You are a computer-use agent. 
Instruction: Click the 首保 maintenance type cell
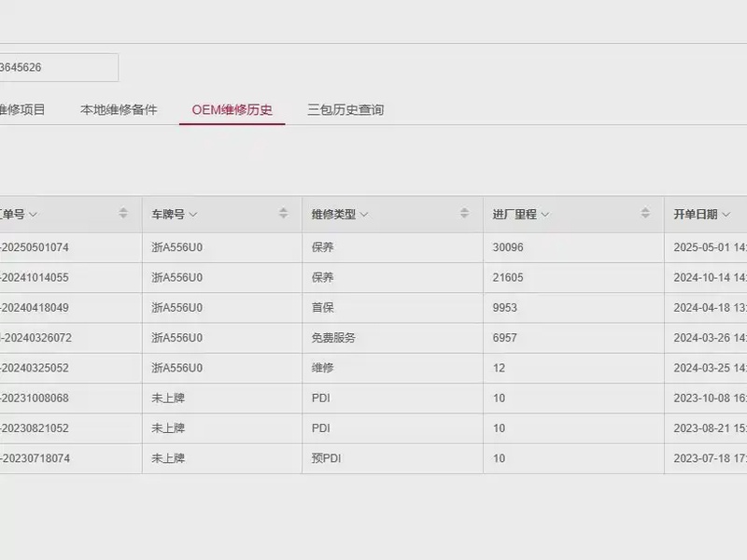point(323,307)
